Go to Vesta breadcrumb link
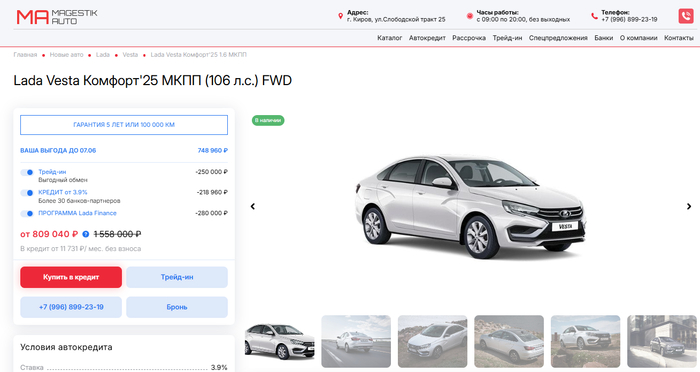 [130, 54]
